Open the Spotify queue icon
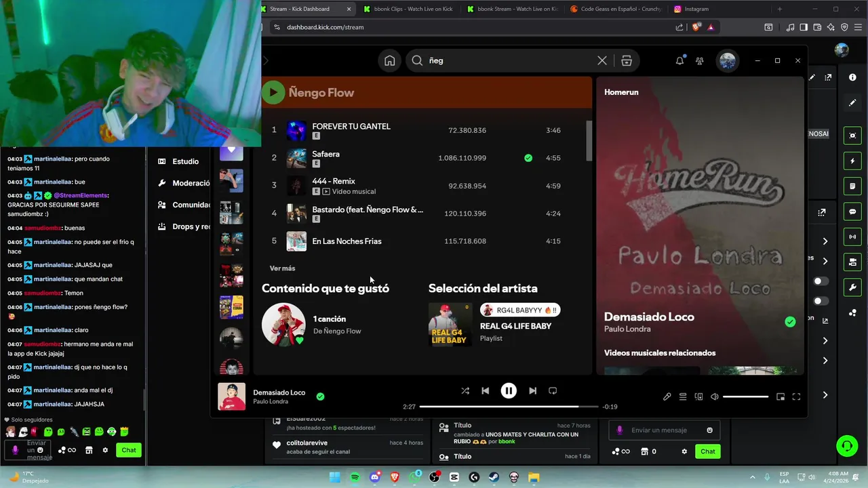This screenshot has width=868, height=488. 683,396
